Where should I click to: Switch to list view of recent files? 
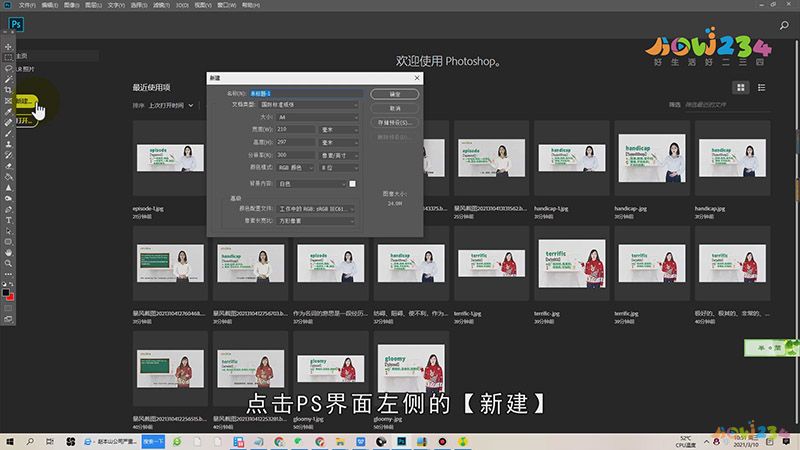point(761,88)
